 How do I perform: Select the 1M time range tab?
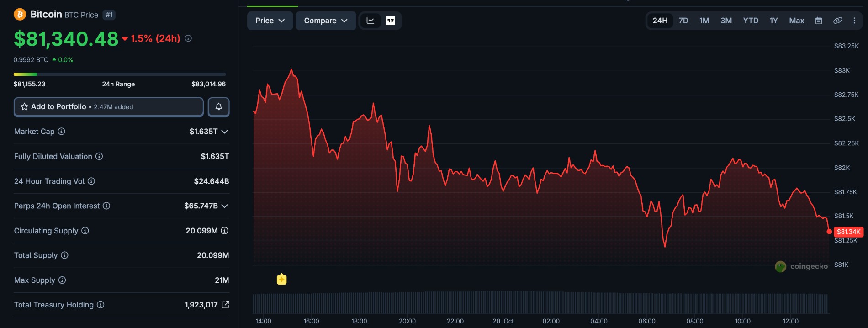click(704, 21)
